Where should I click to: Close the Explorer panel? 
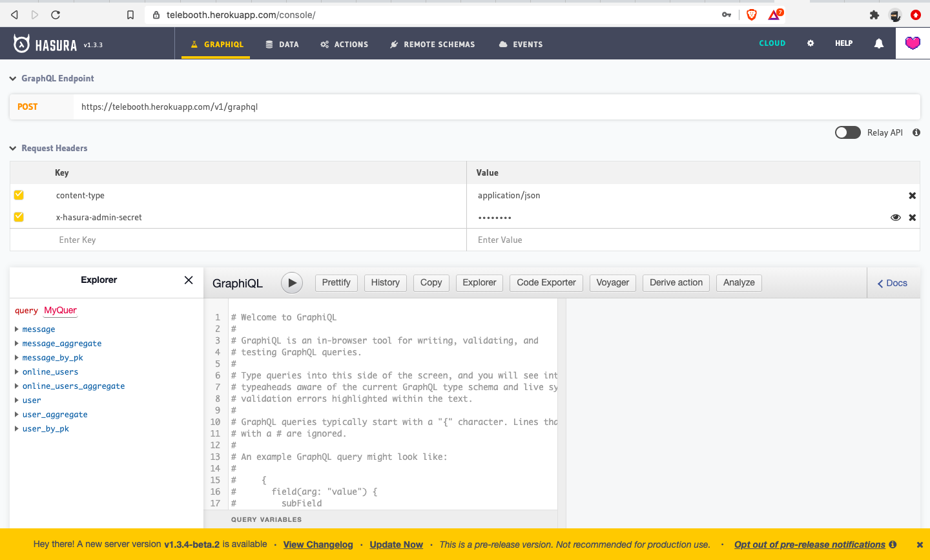189,280
